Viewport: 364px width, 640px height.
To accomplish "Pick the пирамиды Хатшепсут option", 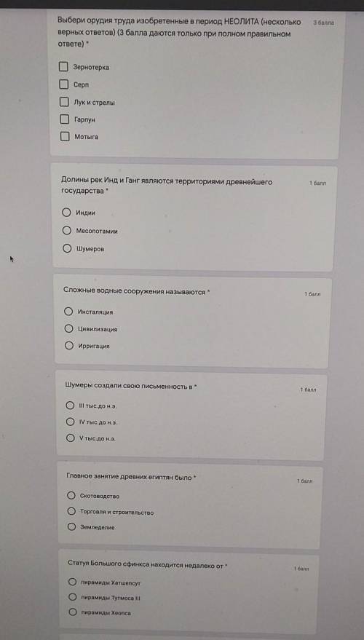I will click(x=73, y=582).
